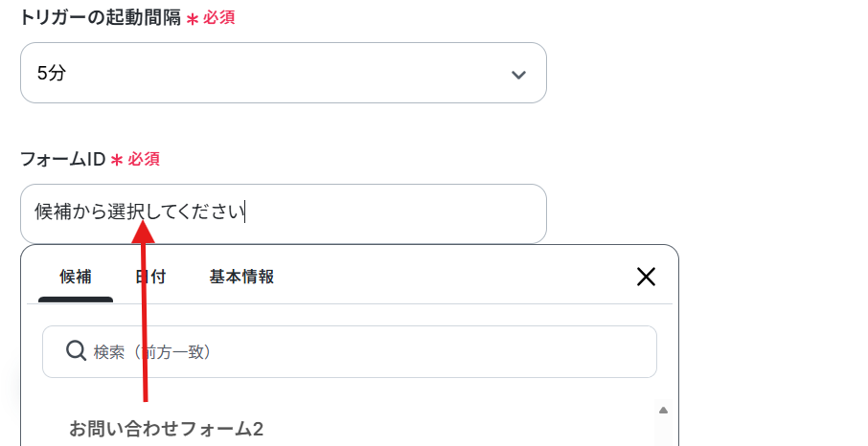Select the 5分 value text
Viewport: 868px width, 446px height.
51,73
